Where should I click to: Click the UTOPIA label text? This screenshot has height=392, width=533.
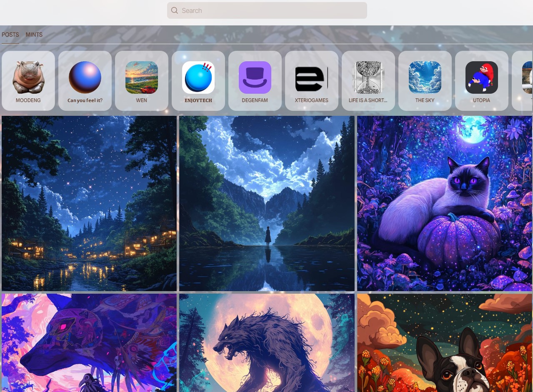482,100
